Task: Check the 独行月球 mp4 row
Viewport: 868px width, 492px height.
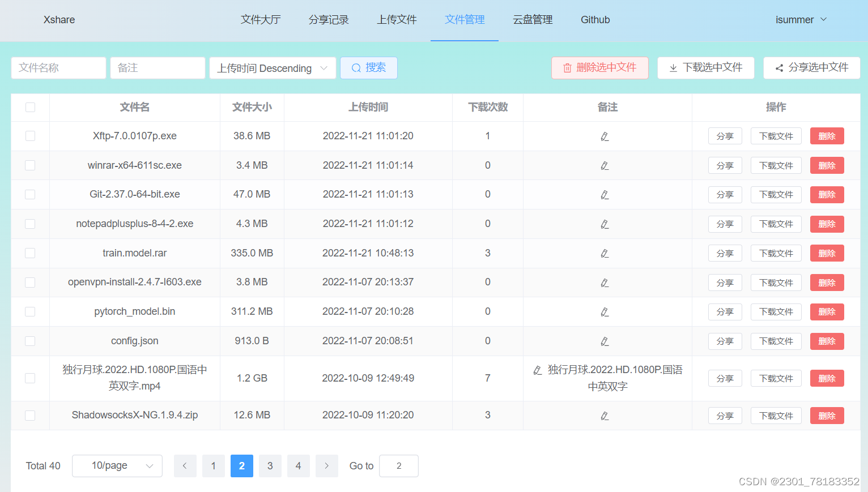Action: [31, 378]
